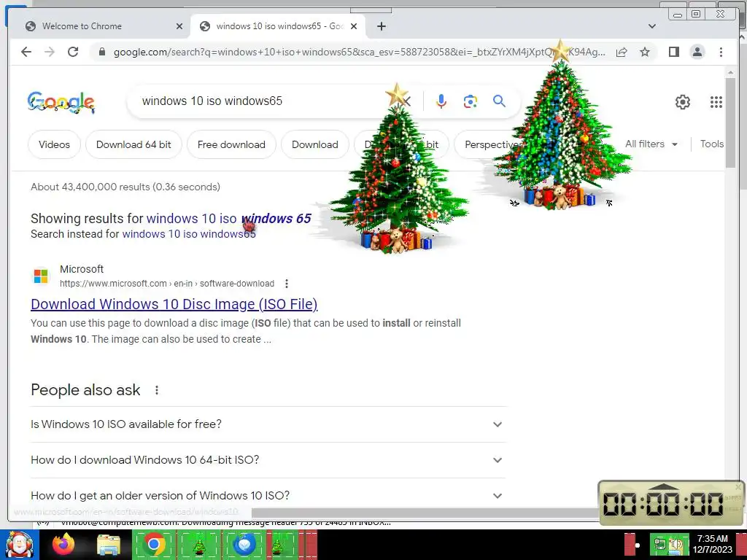Open the Chrome side panel
Screen dimensions: 747x560
[673, 52]
